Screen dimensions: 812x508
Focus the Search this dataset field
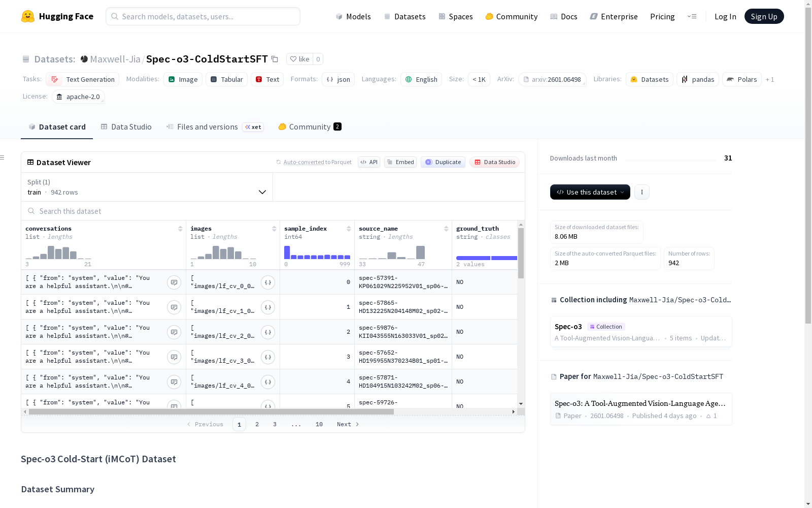click(x=273, y=211)
